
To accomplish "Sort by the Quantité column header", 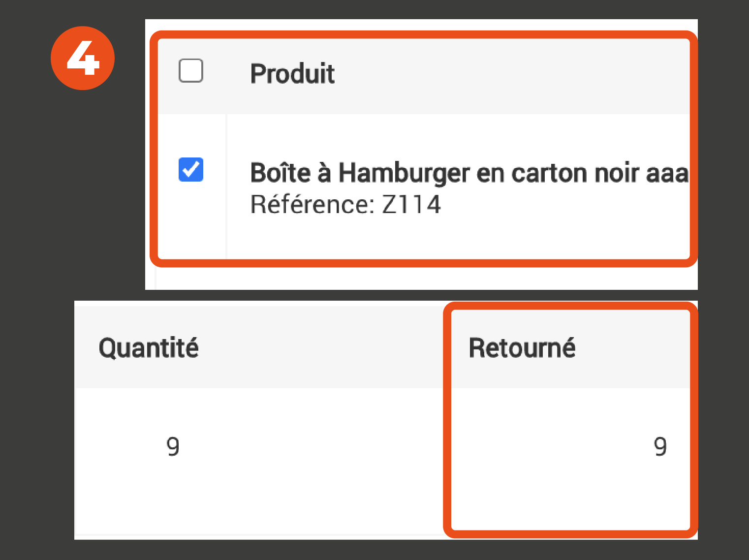I will pyautogui.click(x=149, y=348).
